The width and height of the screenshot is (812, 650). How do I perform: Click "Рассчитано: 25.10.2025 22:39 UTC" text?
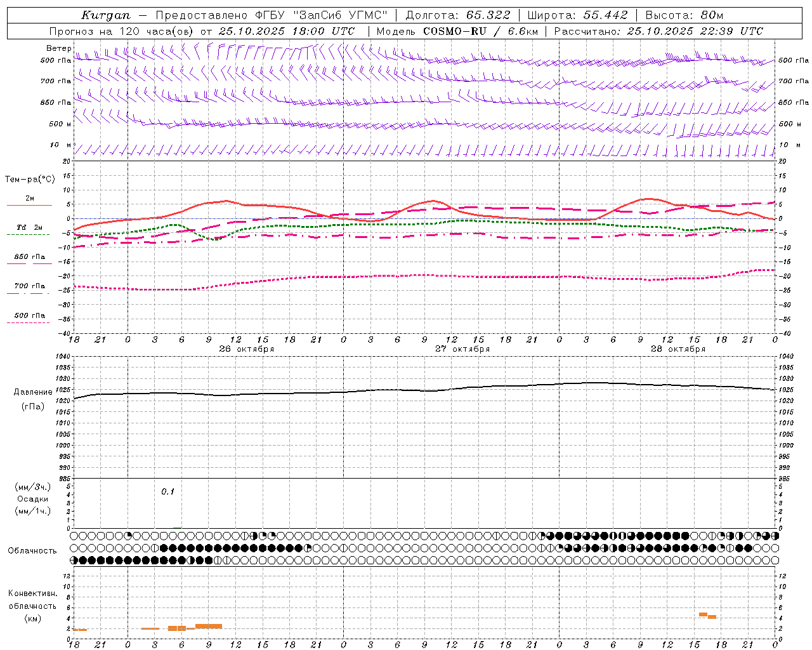(x=658, y=31)
